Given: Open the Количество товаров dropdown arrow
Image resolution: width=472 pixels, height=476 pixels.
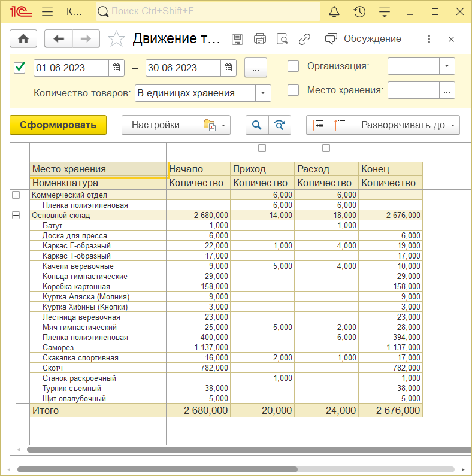Looking at the screenshot, I should [x=263, y=93].
